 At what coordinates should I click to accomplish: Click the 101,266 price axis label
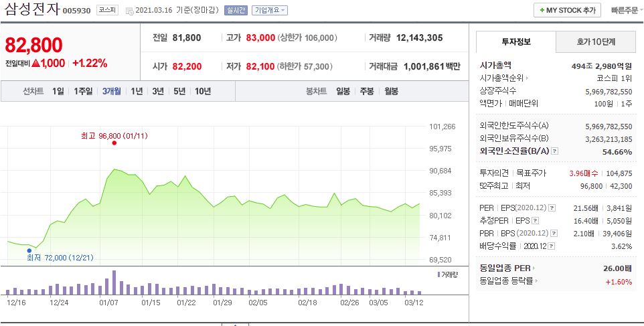(442, 127)
